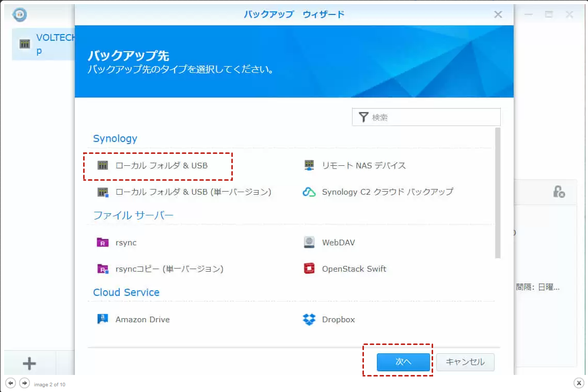Viewport: 588px width, 392px height.
Task: Select the リモート NAS デバイス label
Action: (364, 165)
